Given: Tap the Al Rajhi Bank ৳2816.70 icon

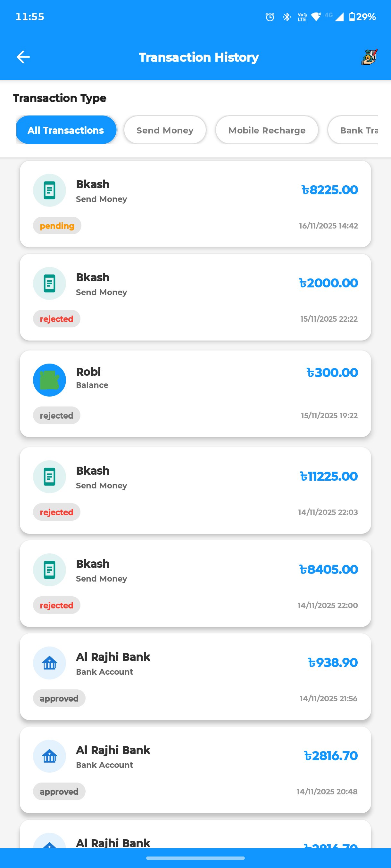Looking at the screenshot, I should point(49,756).
